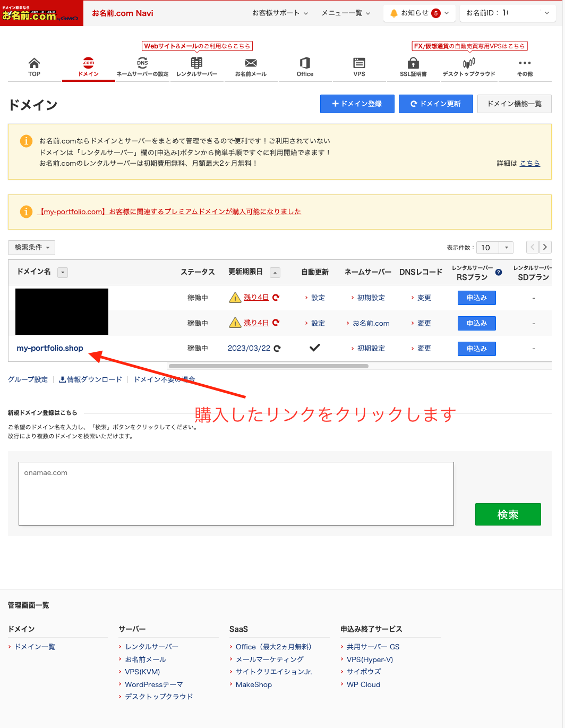565x728 pixels.
Task: Select the お名前メール envelope icon
Action: tap(251, 62)
